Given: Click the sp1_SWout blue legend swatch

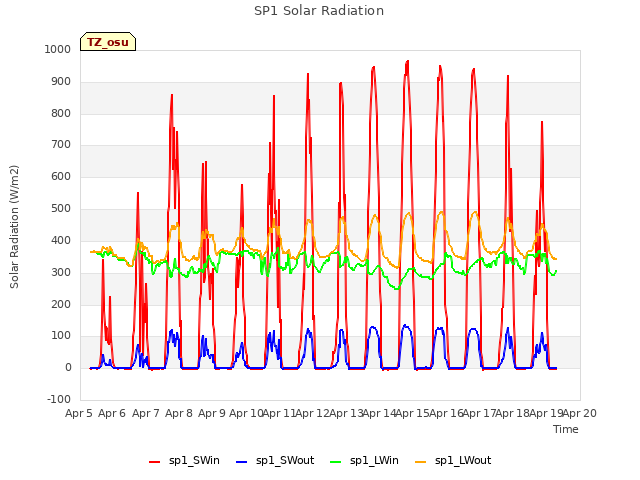Looking at the screenshot, I should 242,462.
